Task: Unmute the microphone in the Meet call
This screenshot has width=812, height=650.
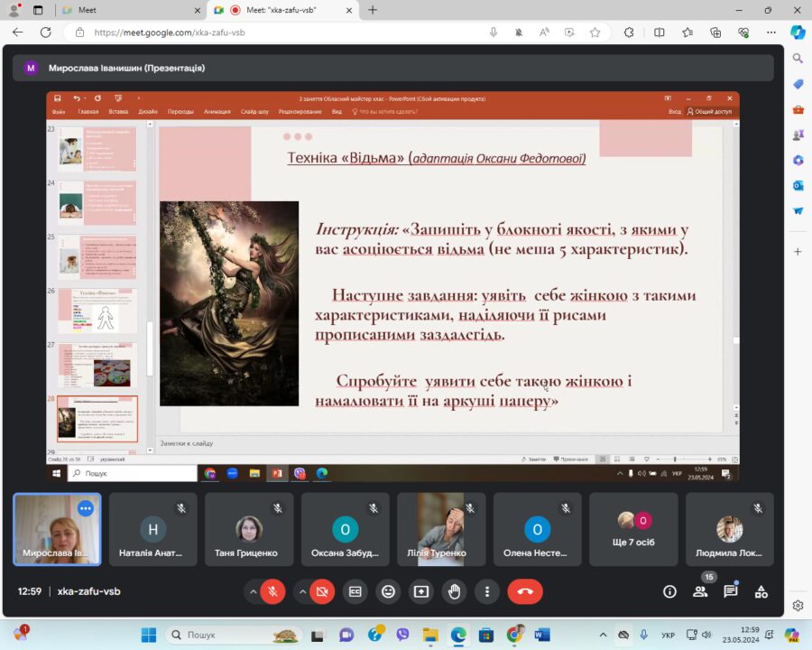Action: (272, 591)
